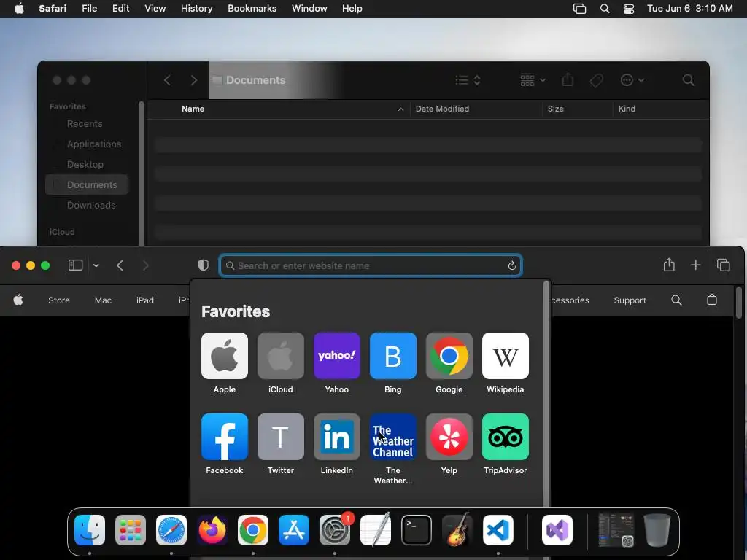Open Visual Studio Code from Dock
Image resolution: width=747 pixels, height=560 pixels.
pyautogui.click(x=498, y=530)
